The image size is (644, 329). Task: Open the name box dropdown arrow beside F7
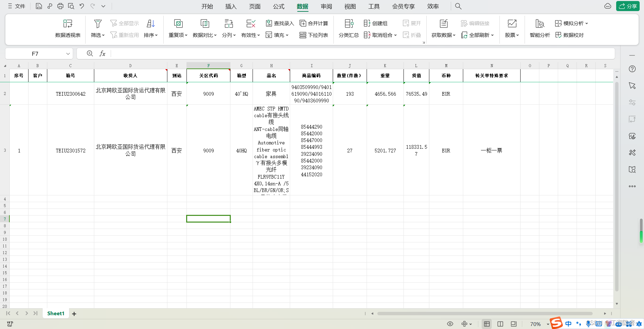pos(68,53)
